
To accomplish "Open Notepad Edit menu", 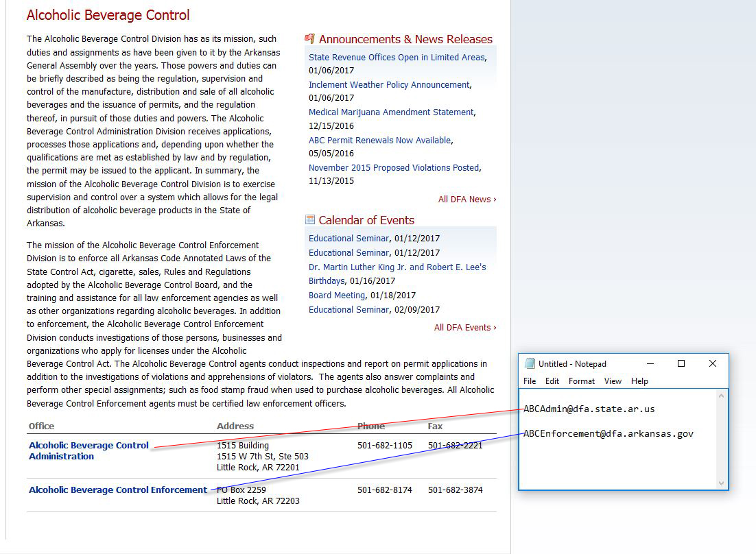I will point(552,381).
